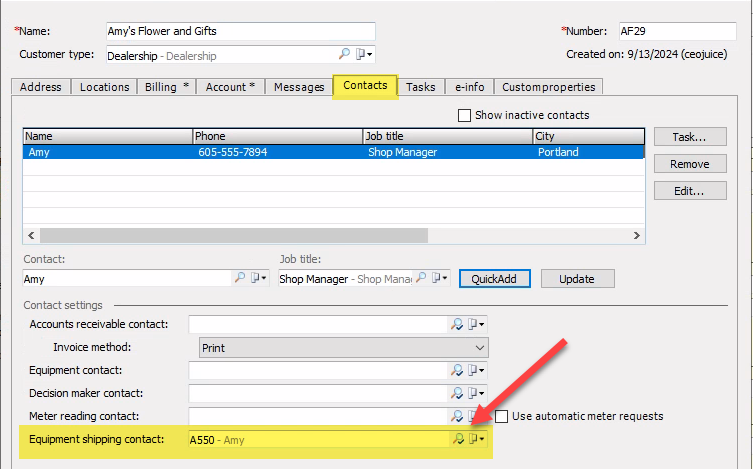Expand Accounts receivable contact record dropdown
The image size is (753, 469).
tap(476, 325)
